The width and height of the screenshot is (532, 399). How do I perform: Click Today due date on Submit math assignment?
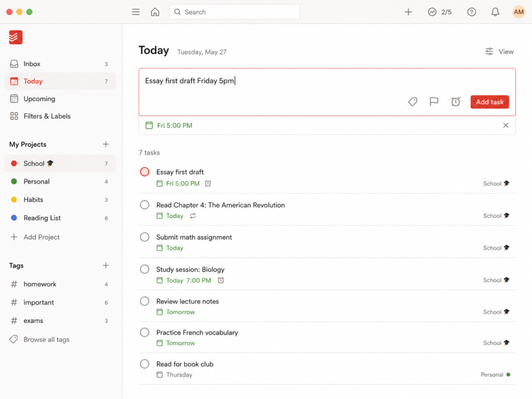coord(170,248)
